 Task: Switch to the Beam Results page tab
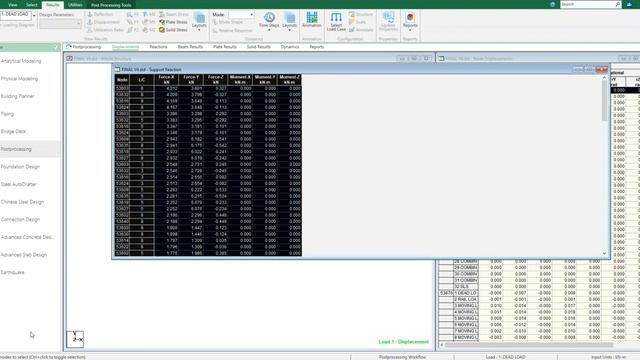[190, 47]
